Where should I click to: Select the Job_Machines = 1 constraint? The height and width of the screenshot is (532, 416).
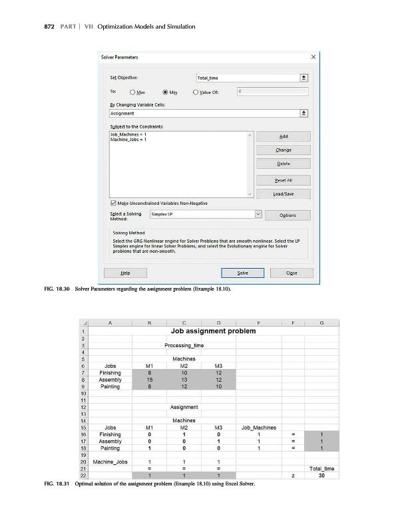click(128, 134)
